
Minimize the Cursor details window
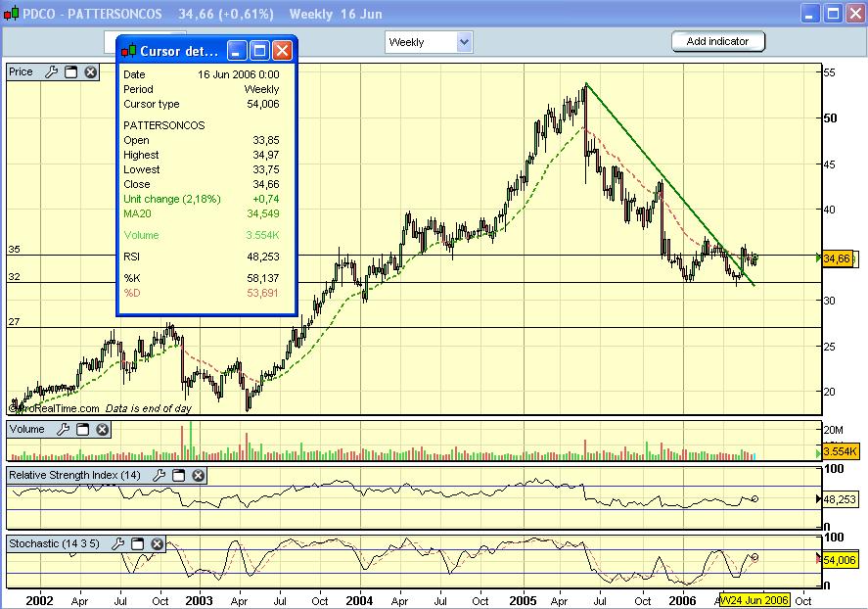(237, 51)
